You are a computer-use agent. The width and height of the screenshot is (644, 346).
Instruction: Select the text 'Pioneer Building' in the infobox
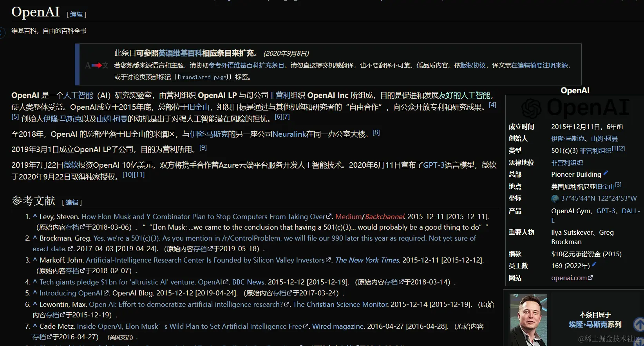(576, 175)
